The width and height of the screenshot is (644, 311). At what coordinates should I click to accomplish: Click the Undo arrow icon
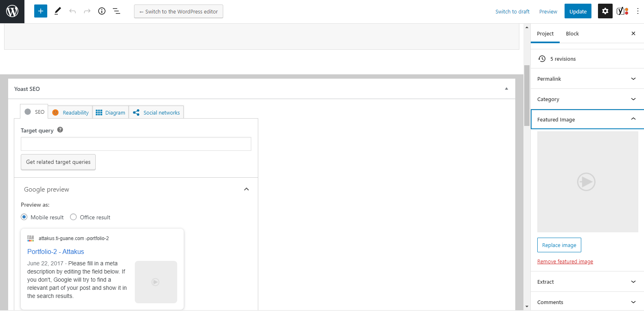[x=73, y=11]
